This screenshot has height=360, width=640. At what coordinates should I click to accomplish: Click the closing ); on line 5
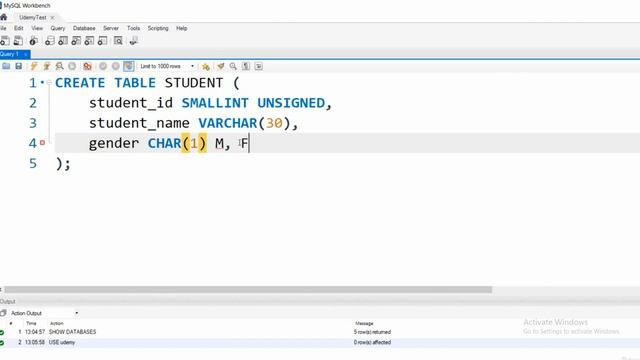tap(63, 164)
